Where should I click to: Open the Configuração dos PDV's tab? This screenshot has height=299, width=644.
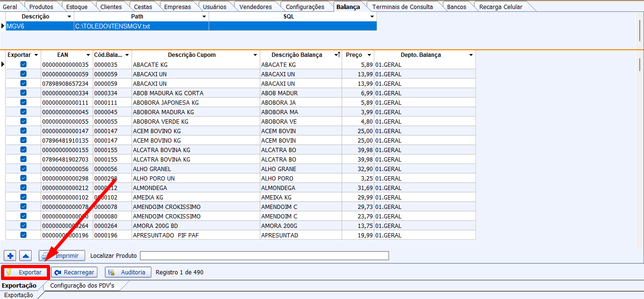82,286
